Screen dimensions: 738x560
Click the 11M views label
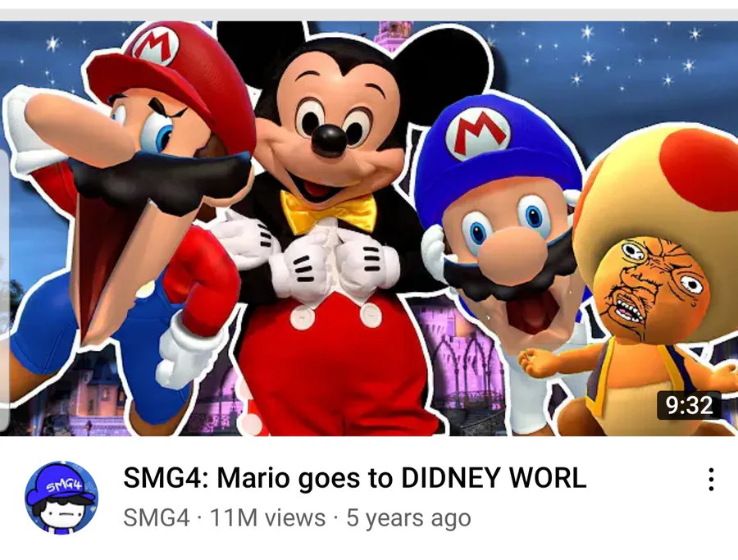[267, 518]
